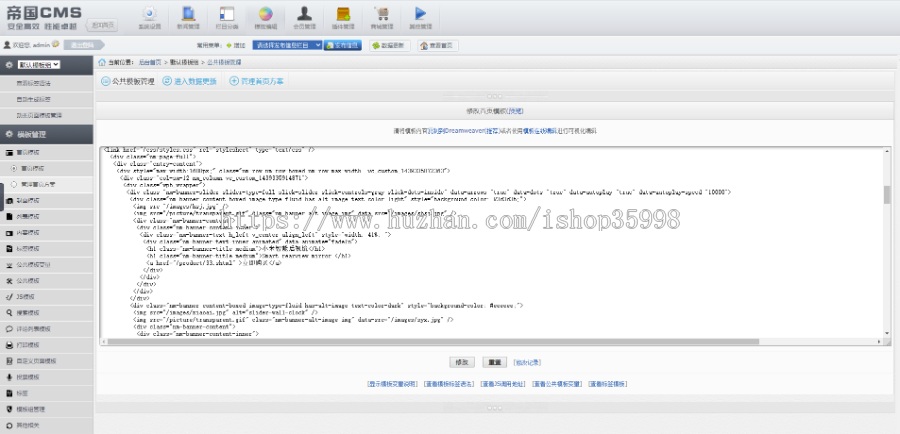
Task: Open the publish-info column selection dropdown
Action: click(x=287, y=45)
